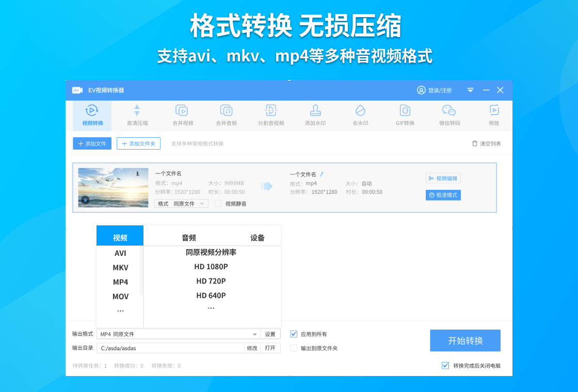Click 修改 to change output directory
The width and height of the screenshot is (578, 392).
pyautogui.click(x=252, y=348)
